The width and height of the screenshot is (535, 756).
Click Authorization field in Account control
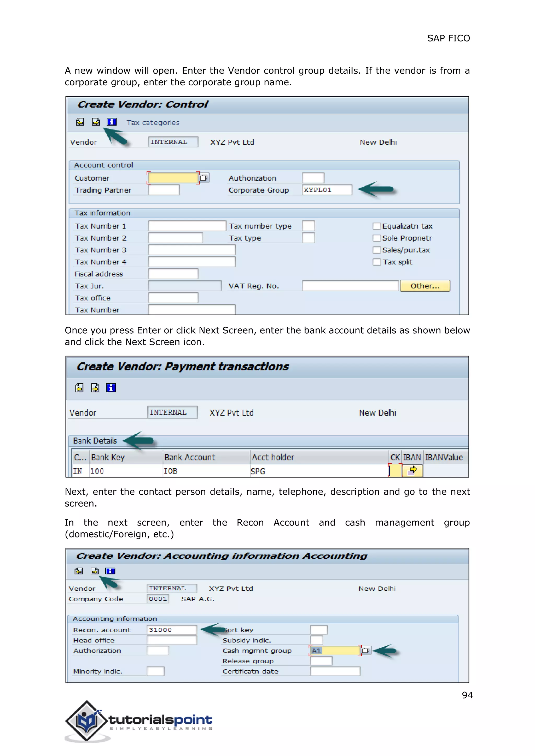(313, 178)
